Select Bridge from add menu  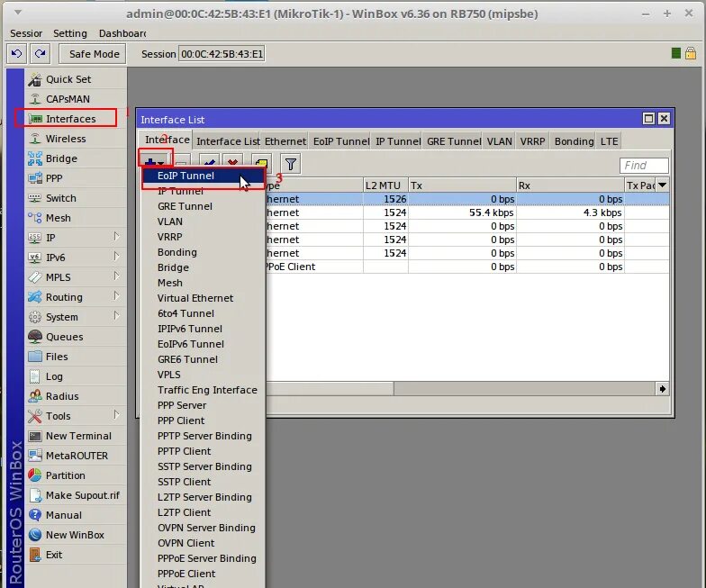203,267
